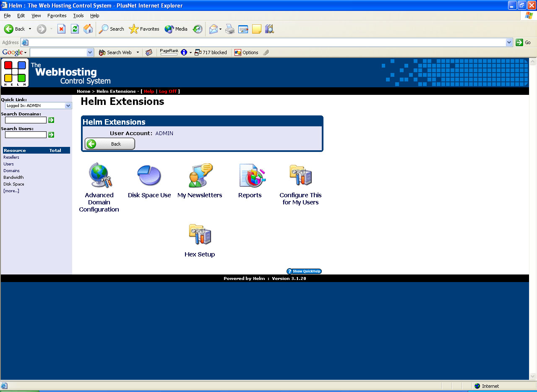
Task: Open the Reports chart icon
Action: coord(252,175)
